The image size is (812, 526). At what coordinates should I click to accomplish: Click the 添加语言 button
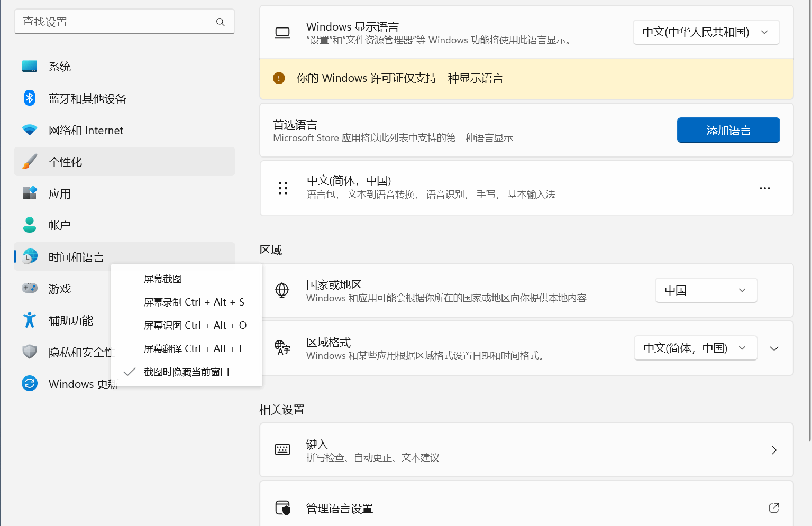(728, 130)
